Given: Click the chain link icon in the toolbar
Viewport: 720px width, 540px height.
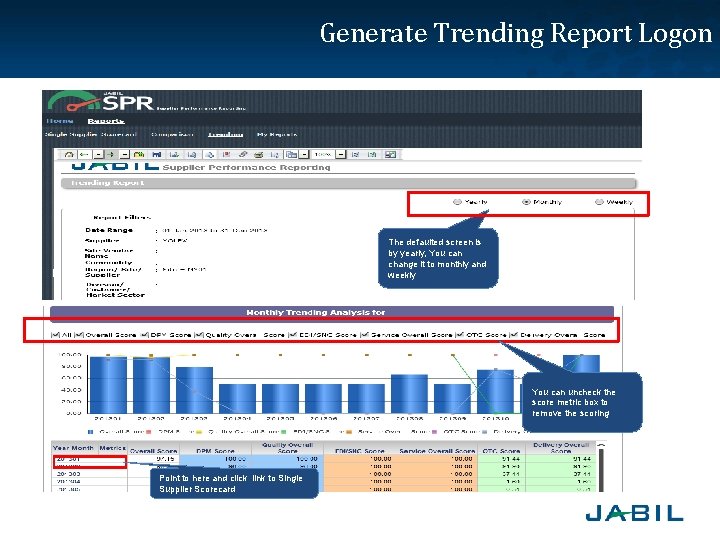Looking at the screenshot, I should (x=243, y=155).
